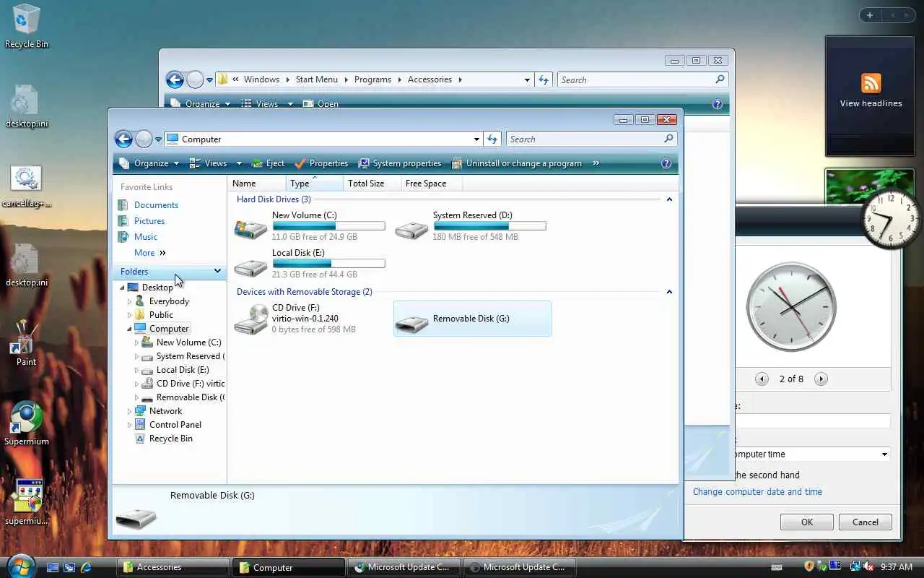The image size is (924, 578).
Task: Switch to Accessories taskbar button
Action: [173, 567]
